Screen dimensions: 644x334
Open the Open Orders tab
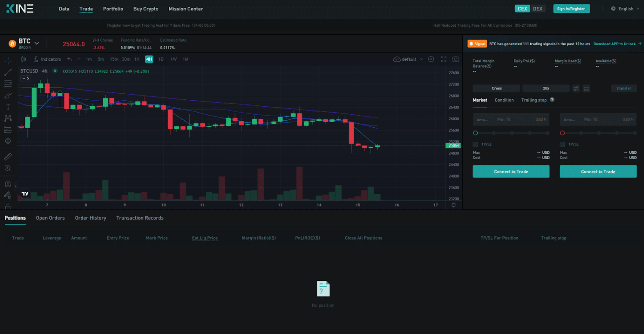click(50, 218)
